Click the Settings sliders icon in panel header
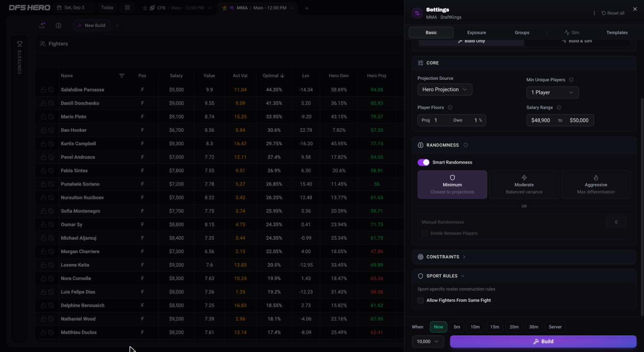 click(x=417, y=13)
